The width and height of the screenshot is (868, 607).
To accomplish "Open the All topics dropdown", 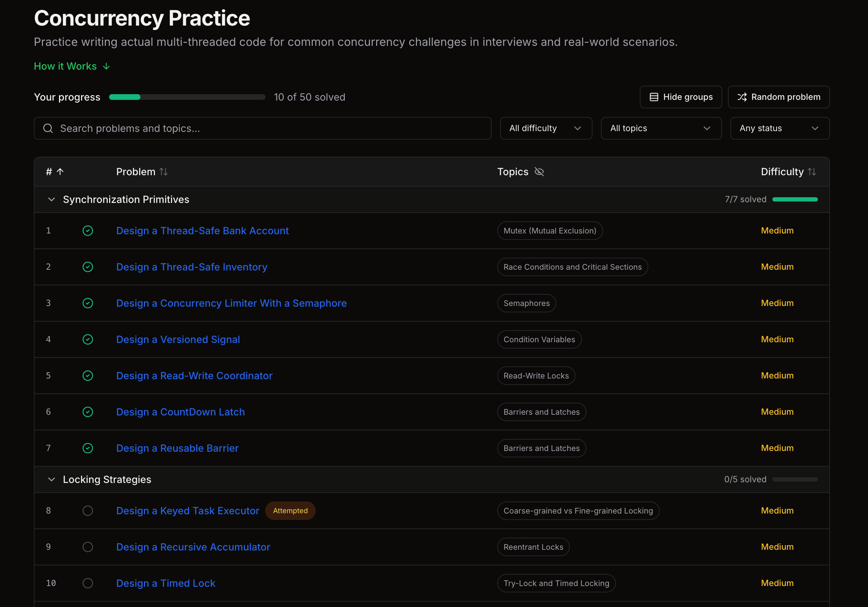I will (661, 128).
